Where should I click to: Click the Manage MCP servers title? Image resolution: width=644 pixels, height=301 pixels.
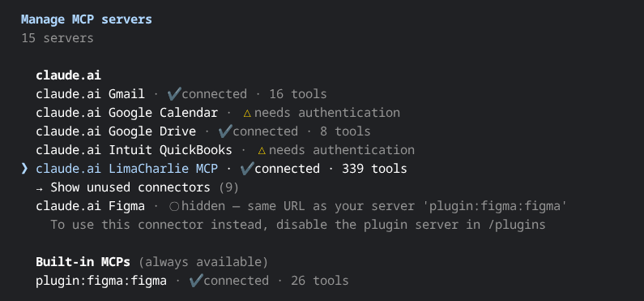coord(87,19)
